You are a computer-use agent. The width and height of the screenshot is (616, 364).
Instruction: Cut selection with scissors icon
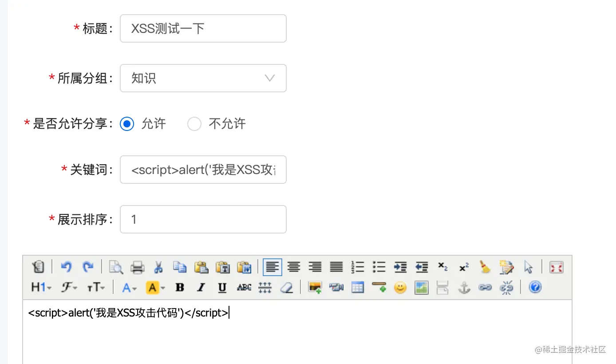coord(158,267)
